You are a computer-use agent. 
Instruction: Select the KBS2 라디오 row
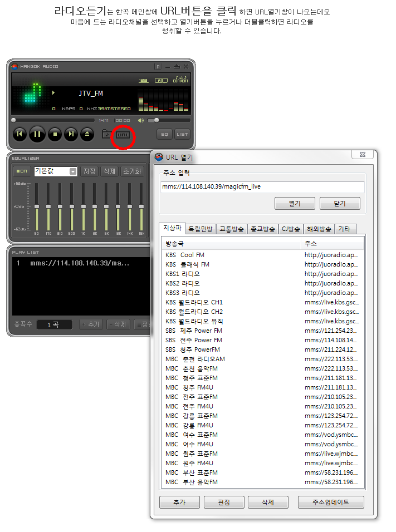click(263, 283)
